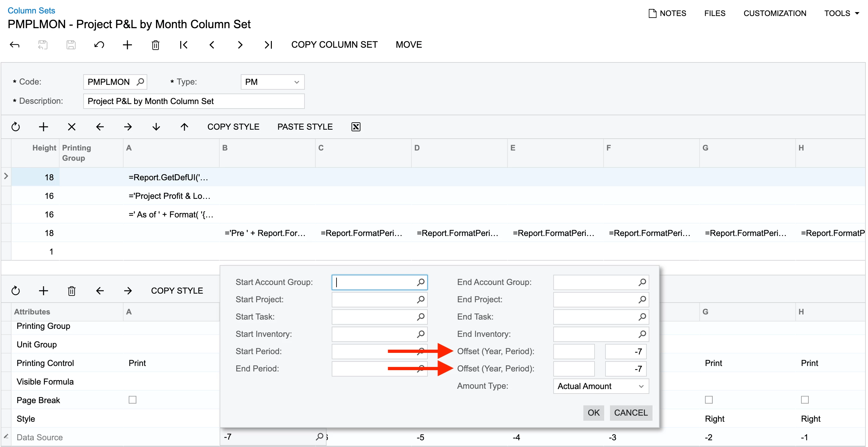
Task: Move header row down with down arrow
Action: [156, 127]
